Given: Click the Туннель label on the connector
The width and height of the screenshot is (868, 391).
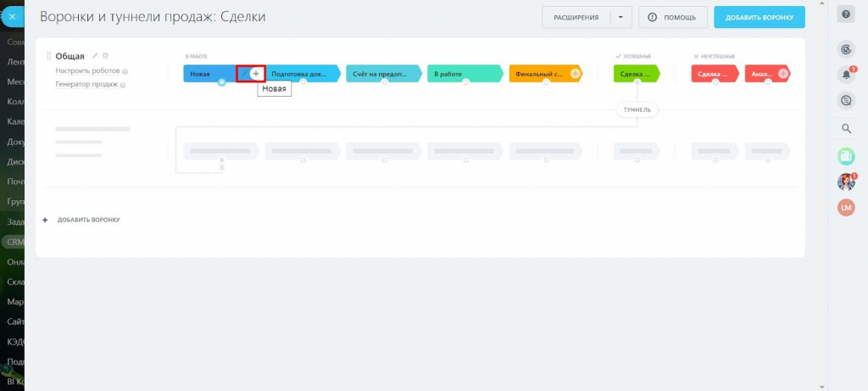Looking at the screenshot, I should pos(637,110).
